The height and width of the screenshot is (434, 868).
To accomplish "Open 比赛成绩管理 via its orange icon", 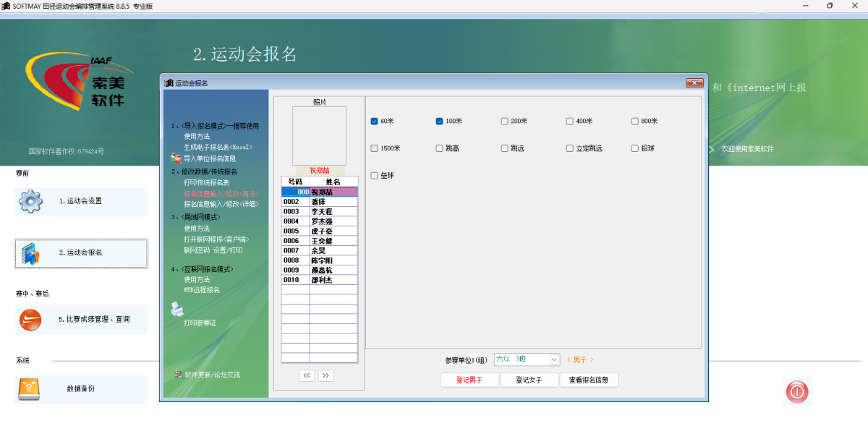I will [x=30, y=320].
